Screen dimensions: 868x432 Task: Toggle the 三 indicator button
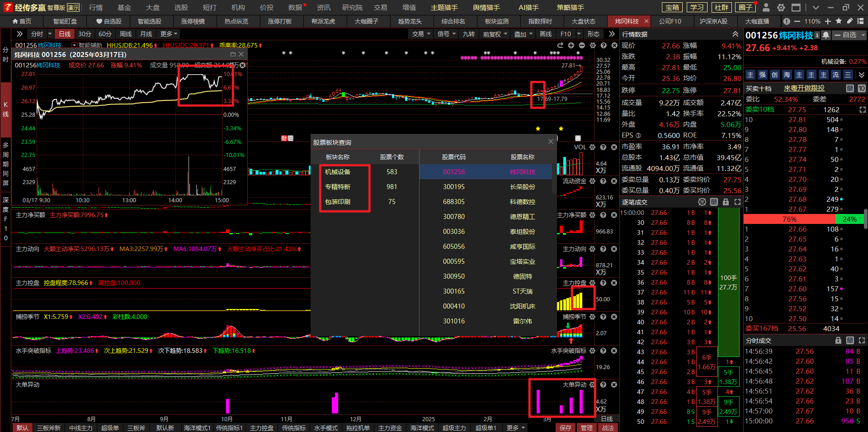(848, 75)
